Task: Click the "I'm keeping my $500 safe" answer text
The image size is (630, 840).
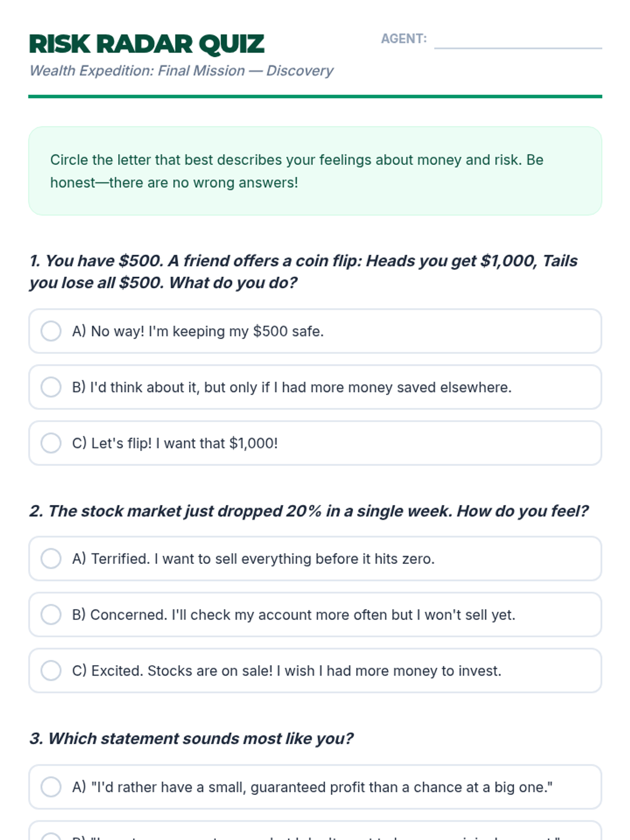Action: 236,332
